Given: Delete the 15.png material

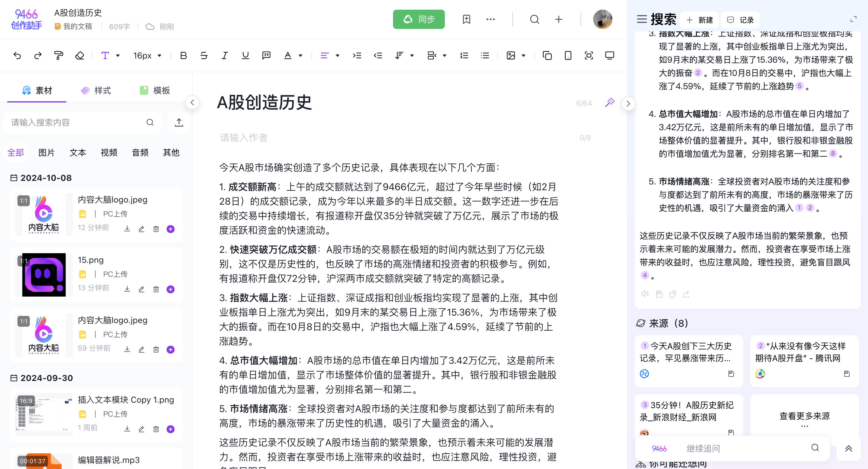Looking at the screenshot, I should coord(156,289).
